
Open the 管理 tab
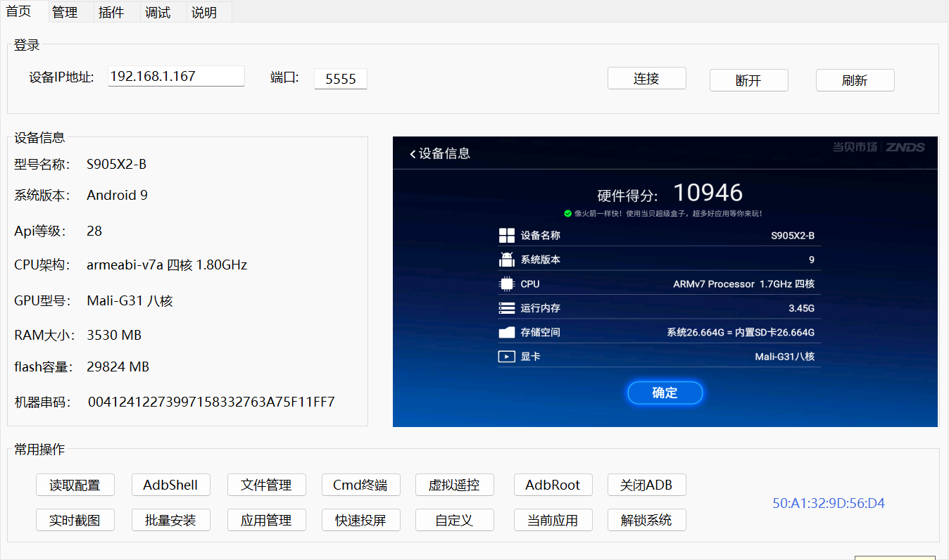pos(65,12)
